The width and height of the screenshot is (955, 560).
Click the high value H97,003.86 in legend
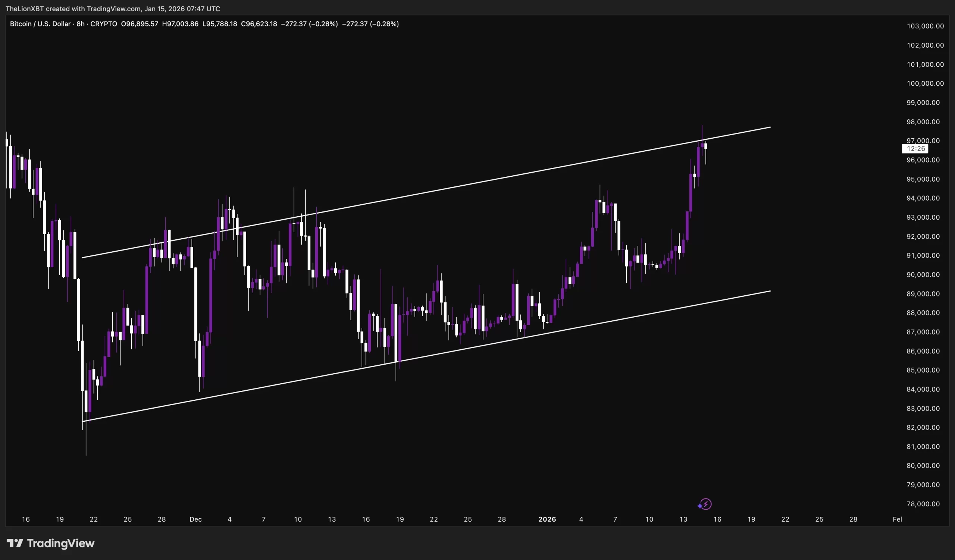pos(180,24)
